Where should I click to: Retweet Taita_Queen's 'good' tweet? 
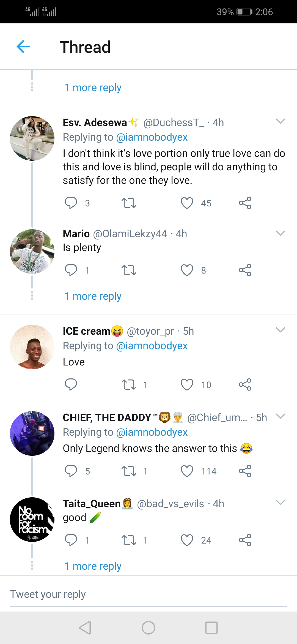[129, 540]
